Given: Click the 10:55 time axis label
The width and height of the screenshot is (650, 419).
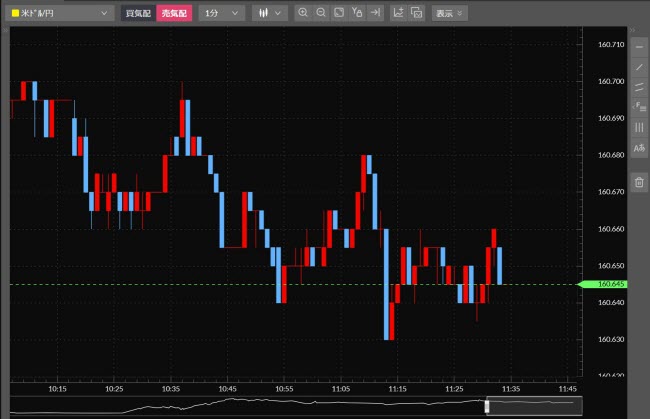Looking at the screenshot, I should click(284, 389).
